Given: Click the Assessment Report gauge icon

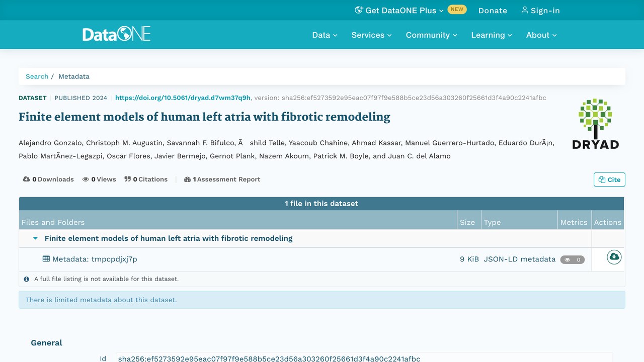Looking at the screenshot, I should pyautogui.click(x=188, y=179).
